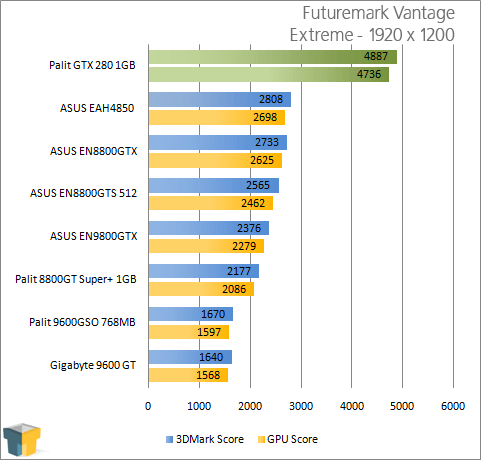Select the 3DMark Score legend label
The height and width of the screenshot is (460, 481).
click(x=210, y=439)
